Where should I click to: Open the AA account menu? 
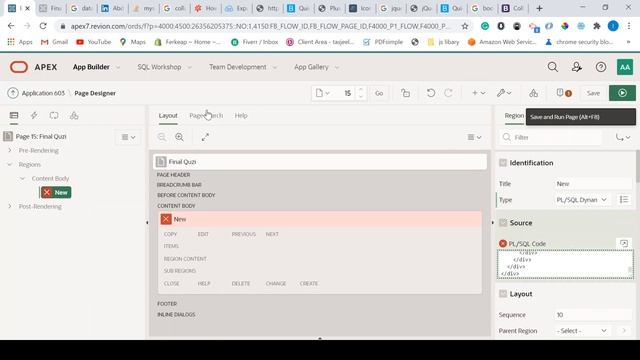pyautogui.click(x=625, y=67)
